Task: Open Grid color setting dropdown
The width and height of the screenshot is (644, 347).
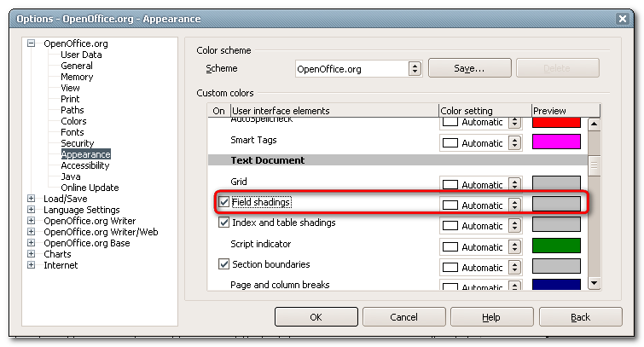Action: (x=514, y=185)
